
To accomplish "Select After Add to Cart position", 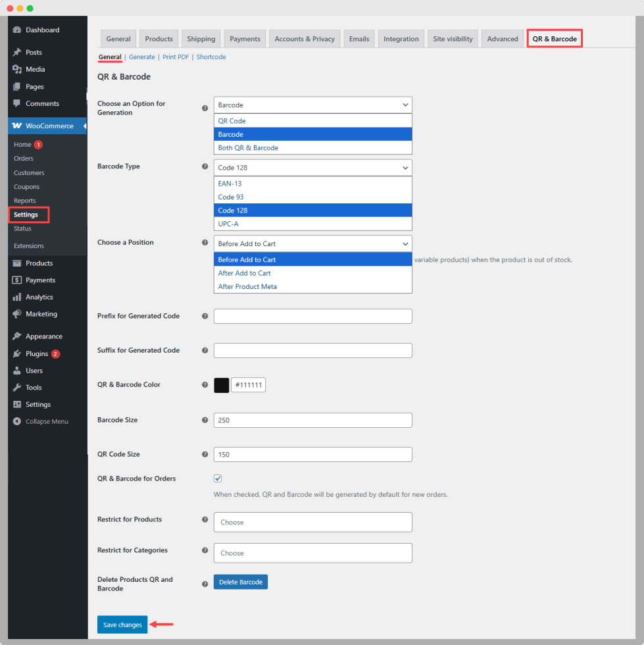I will pyautogui.click(x=313, y=273).
